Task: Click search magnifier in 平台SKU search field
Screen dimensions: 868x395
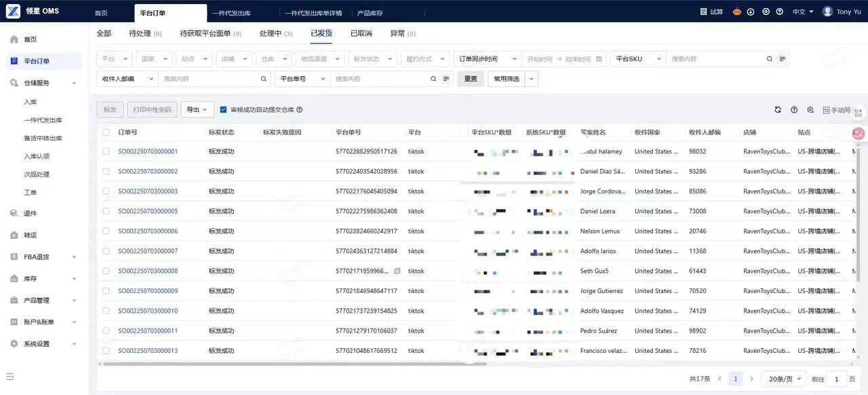Action: point(770,59)
